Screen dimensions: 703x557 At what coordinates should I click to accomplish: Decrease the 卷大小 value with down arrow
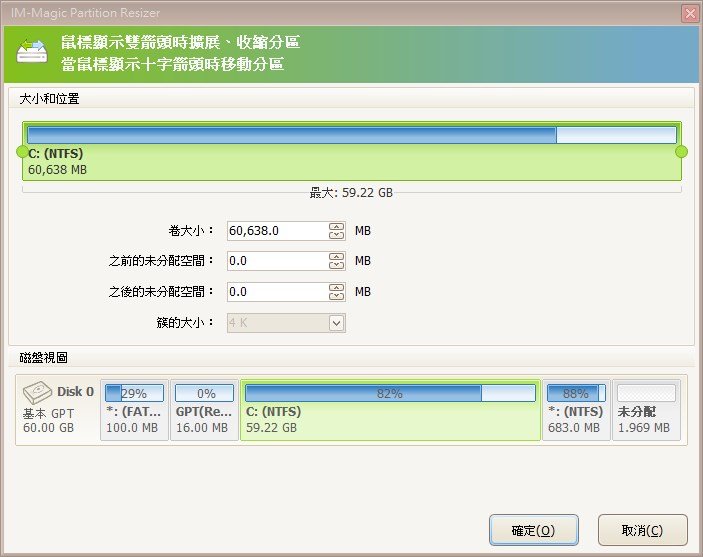(x=337, y=235)
